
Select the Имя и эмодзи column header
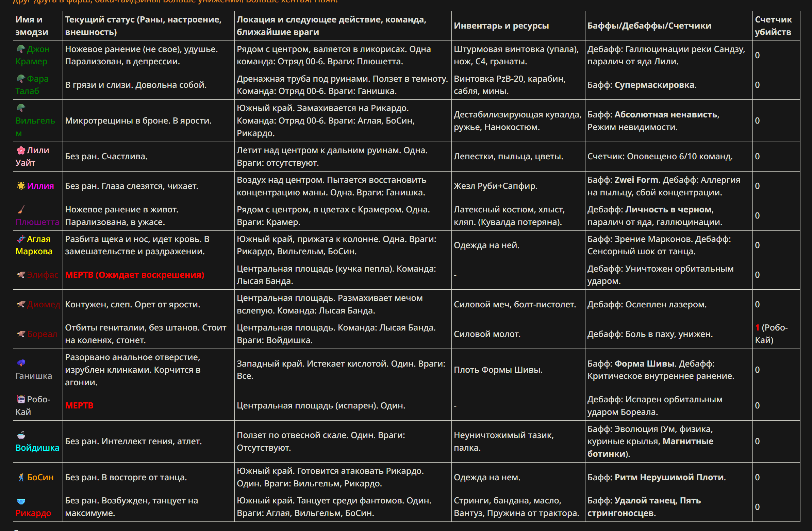38,26
